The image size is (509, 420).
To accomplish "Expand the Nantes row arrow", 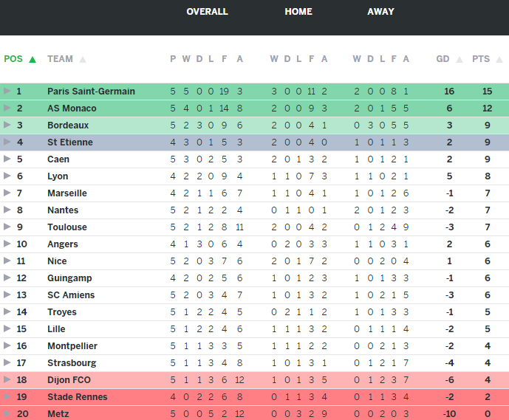I will (7, 210).
